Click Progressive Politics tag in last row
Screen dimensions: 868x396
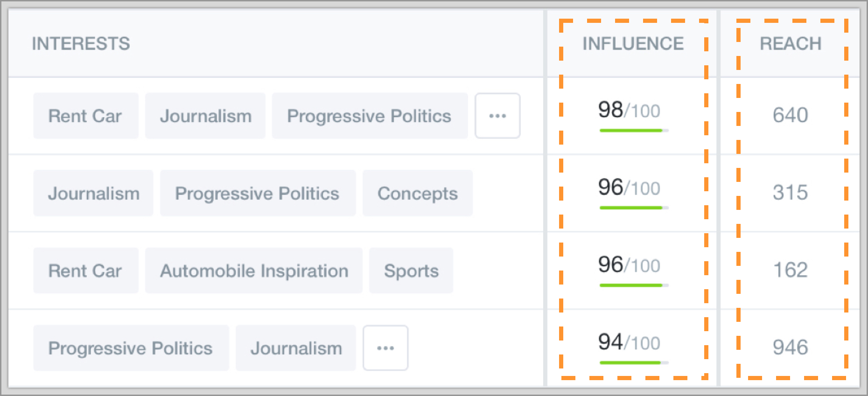tap(131, 348)
